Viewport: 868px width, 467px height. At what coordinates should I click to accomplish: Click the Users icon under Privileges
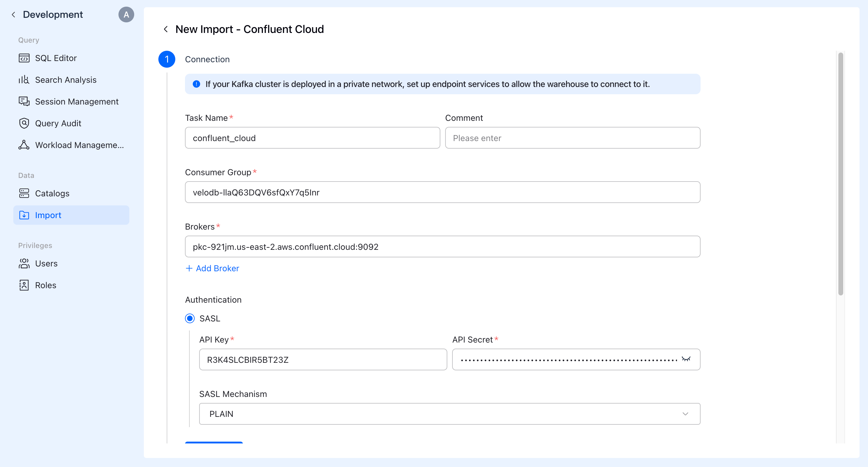tap(24, 263)
